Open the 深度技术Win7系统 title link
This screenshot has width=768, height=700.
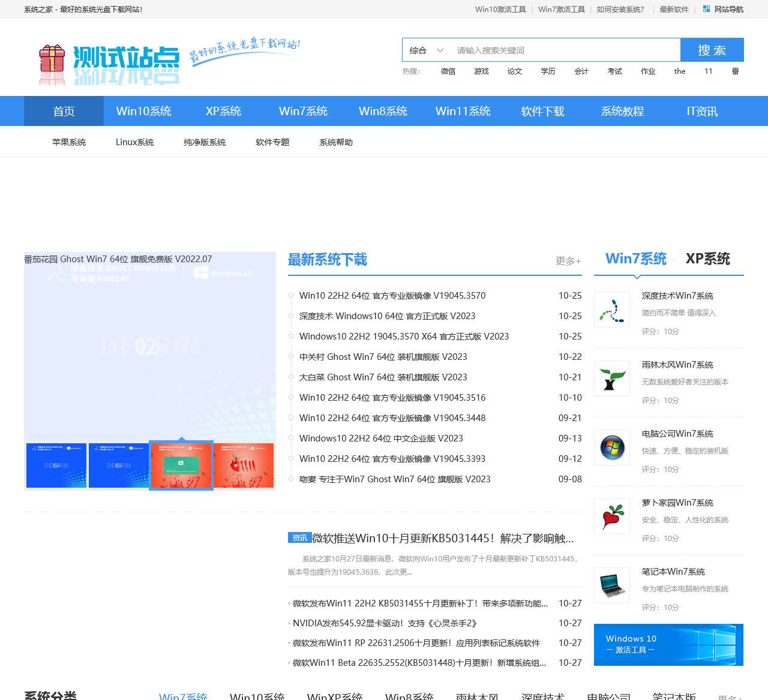point(677,296)
